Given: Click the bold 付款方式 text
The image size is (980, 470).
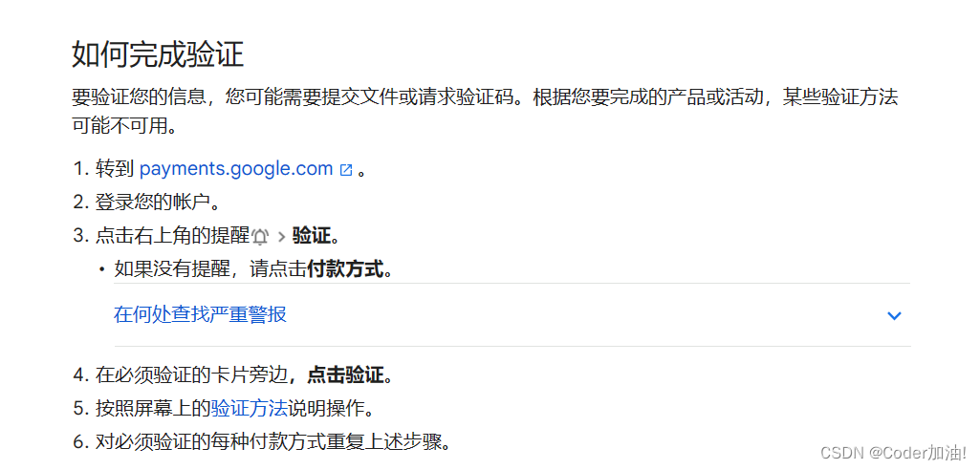Looking at the screenshot, I should pos(344,269).
